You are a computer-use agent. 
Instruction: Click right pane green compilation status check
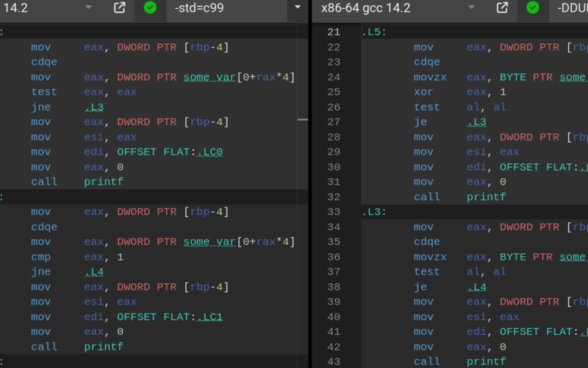[x=533, y=8]
